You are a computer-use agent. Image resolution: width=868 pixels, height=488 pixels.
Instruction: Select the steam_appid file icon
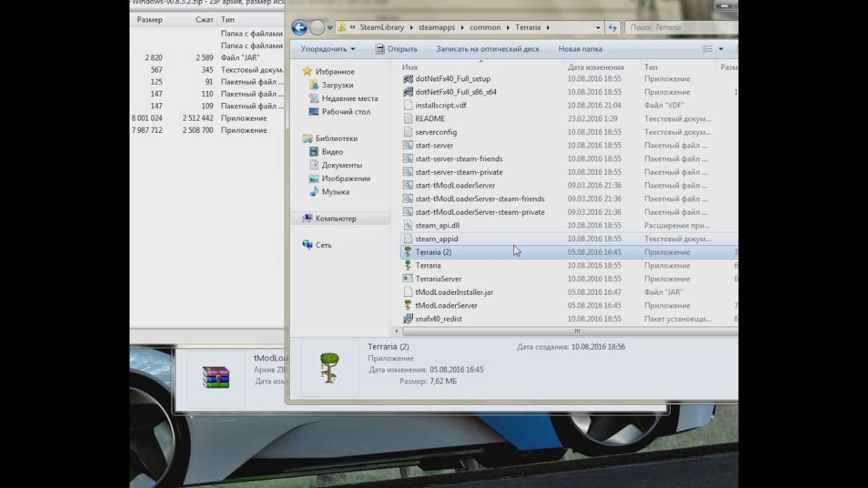[408, 239]
